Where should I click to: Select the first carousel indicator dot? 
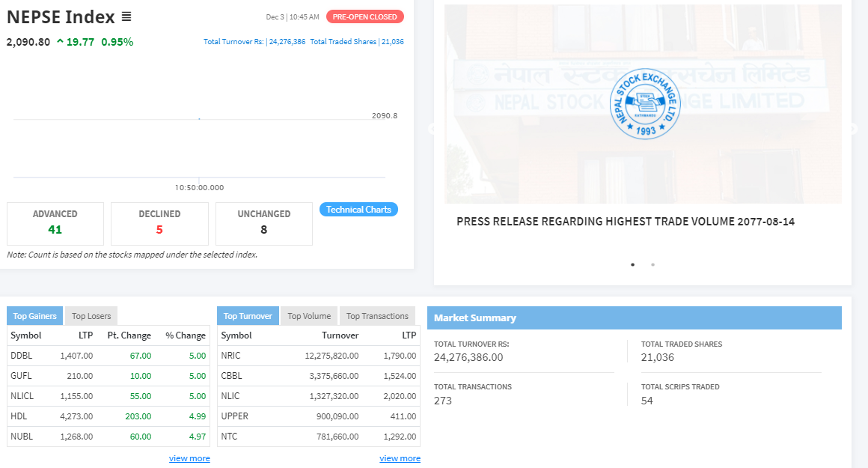pos(633,265)
